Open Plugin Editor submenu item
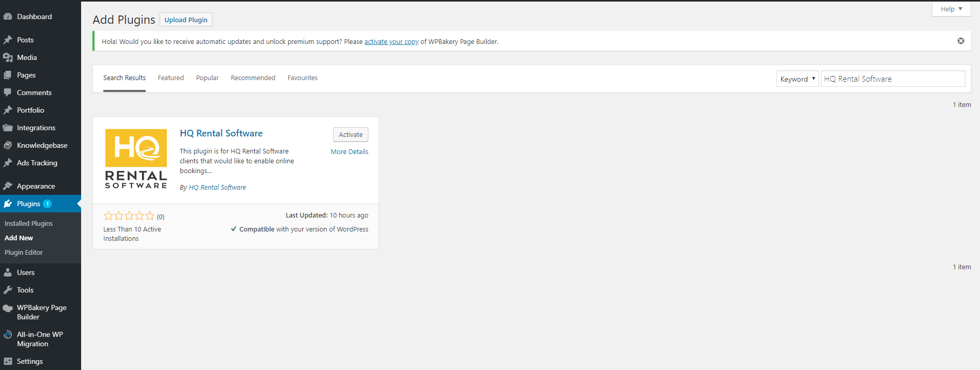Image resolution: width=980 pixels, height=370 pixels. (24, 252)
